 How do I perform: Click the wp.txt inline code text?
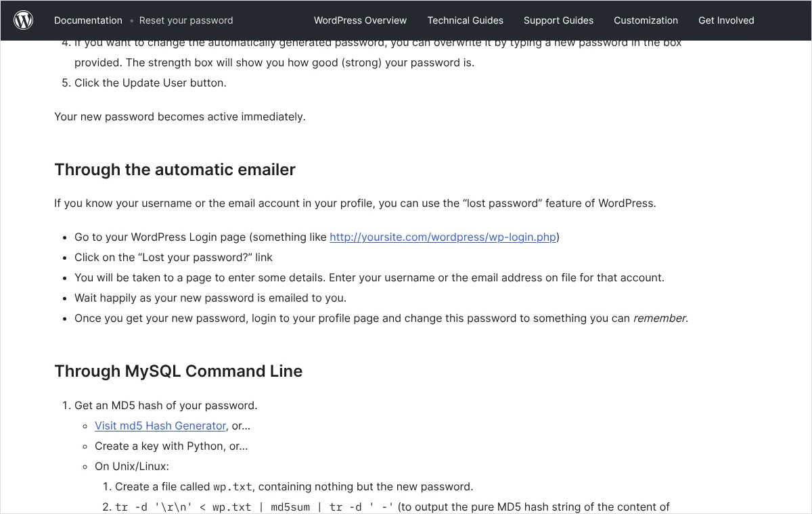tap(233, 487)
